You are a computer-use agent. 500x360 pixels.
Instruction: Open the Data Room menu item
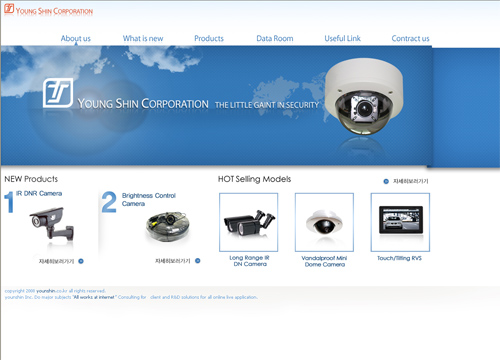point(275,38)
